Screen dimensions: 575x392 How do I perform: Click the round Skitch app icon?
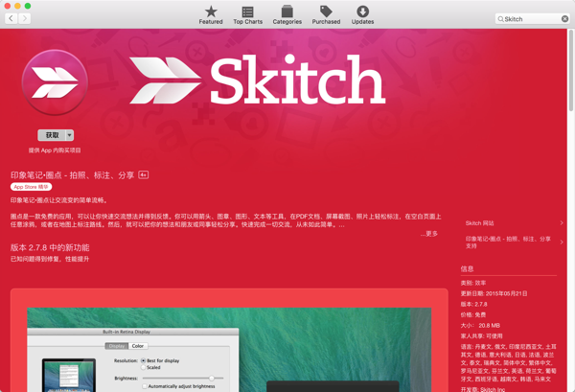point(55,82)
